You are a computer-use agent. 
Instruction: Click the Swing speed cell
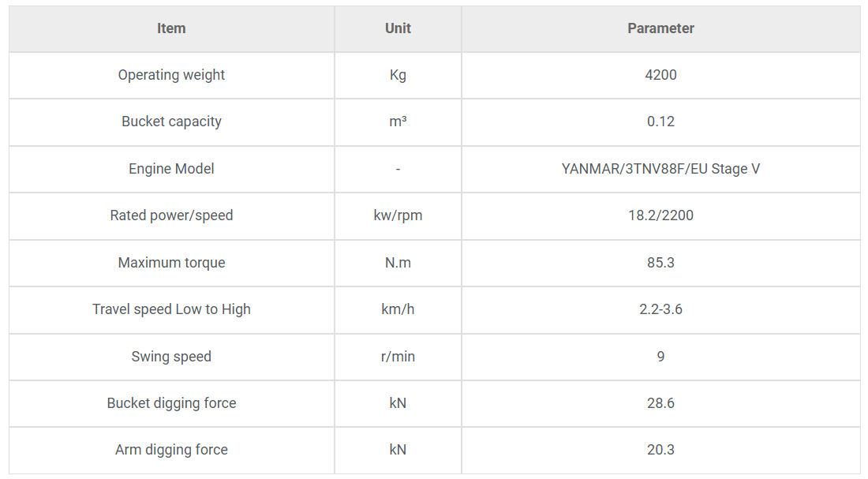coord(171,357)
